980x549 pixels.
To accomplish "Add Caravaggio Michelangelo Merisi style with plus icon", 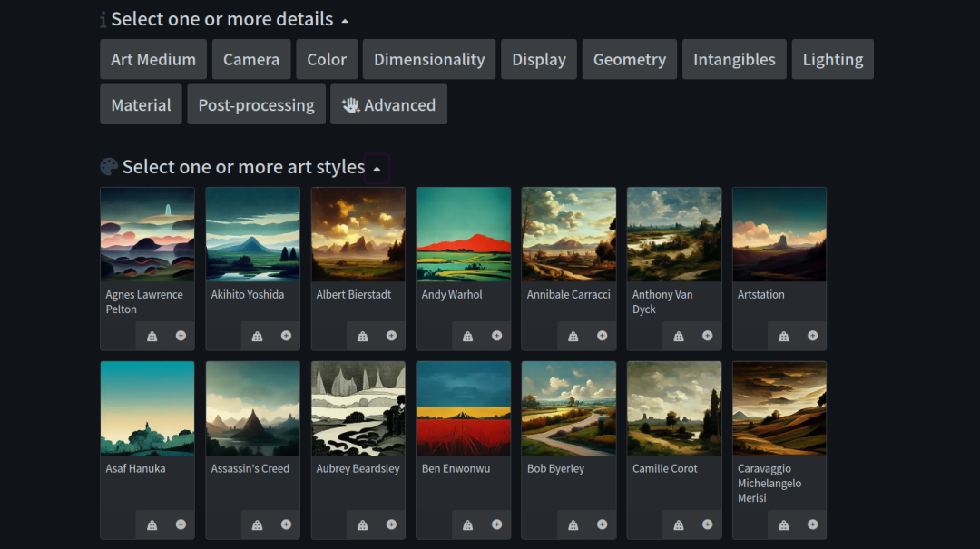I will (x=812, y=524).
